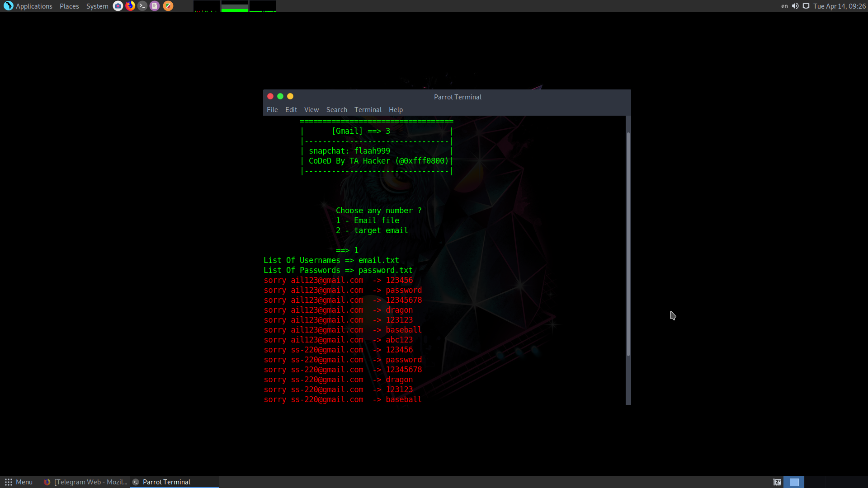Click the green CPU monitor graph

tap(234, 6)
